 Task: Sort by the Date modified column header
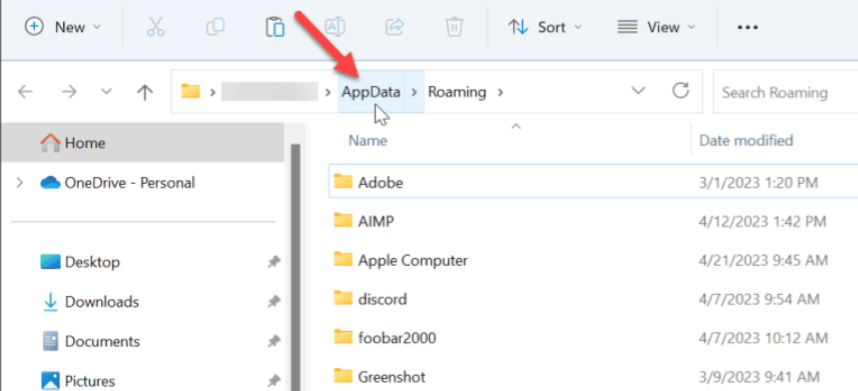[746, 141]
